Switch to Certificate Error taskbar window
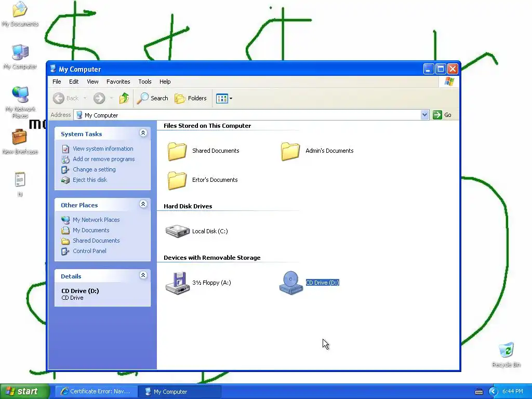Screen dimensions: 532x399 coord(96,392)
